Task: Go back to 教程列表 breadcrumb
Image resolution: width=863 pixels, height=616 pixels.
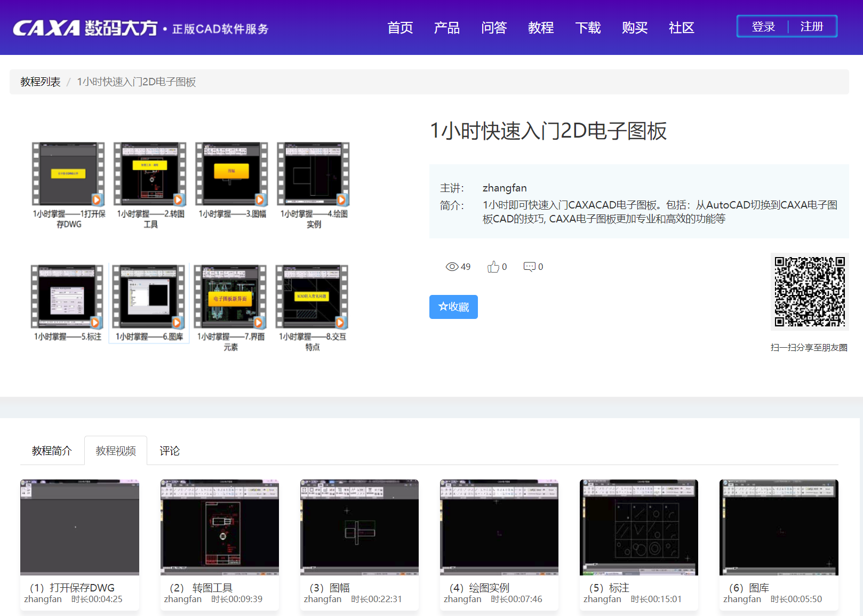Action: tap(41, 82)
